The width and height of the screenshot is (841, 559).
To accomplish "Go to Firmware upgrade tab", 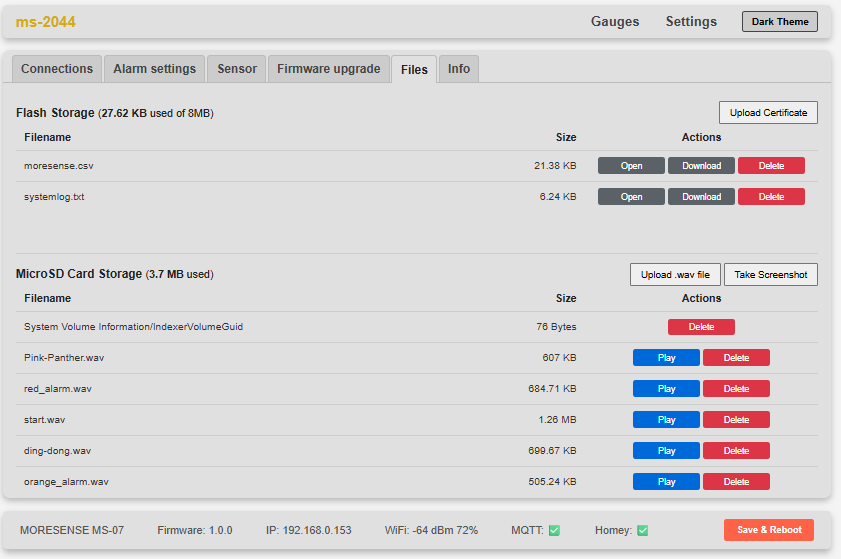I will click(328, 69).
